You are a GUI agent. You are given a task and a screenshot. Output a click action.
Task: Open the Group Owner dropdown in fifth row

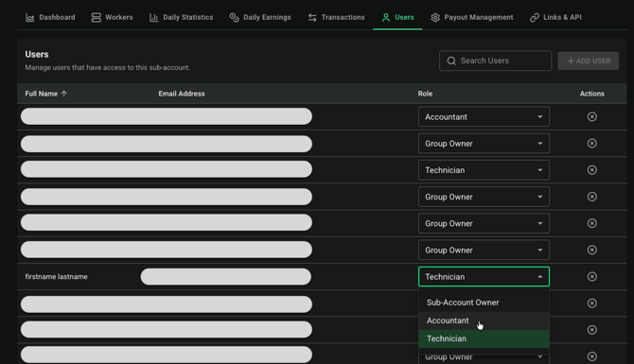tap(484, 223)
